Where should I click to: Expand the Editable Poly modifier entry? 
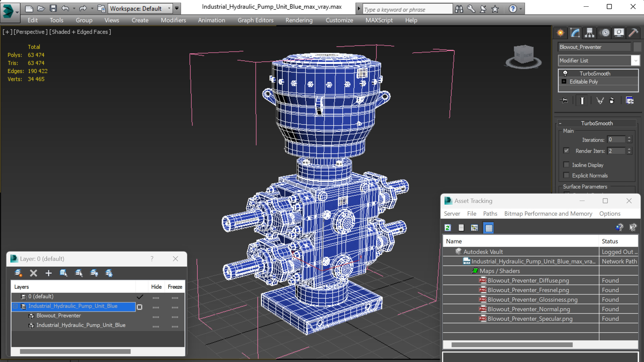coord(564,82)
